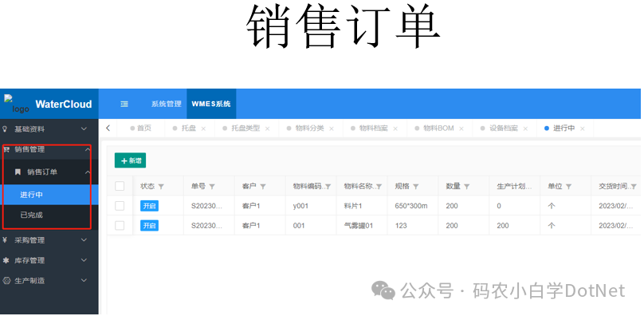Open the WMES系统 top menu
Viewport: 644px width, 316px height.
(211, 104)
